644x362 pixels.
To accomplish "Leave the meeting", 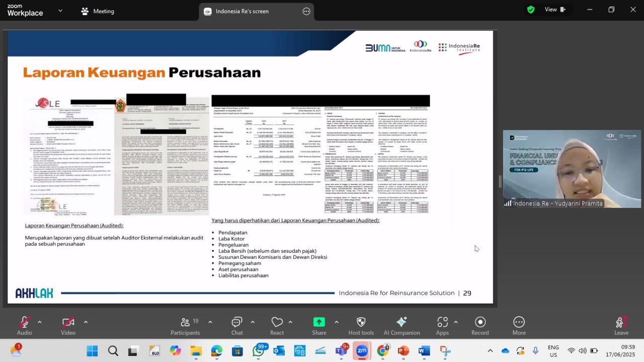I will 621,325.
